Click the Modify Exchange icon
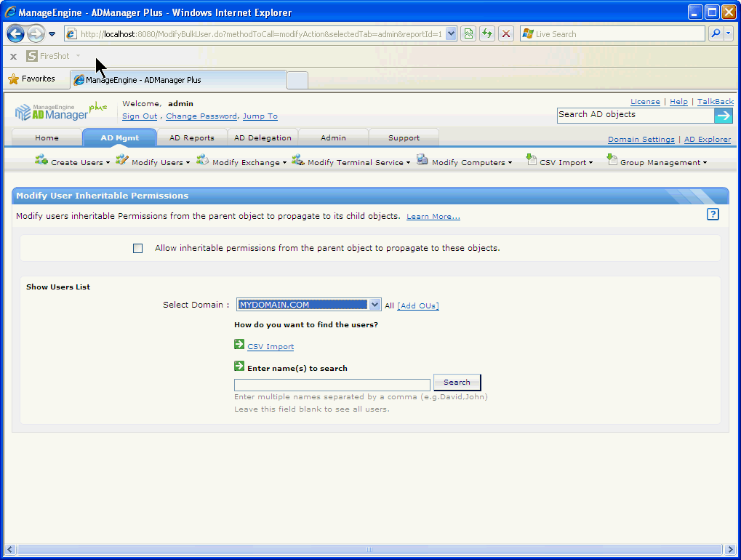This screenshot has height=560, width=741. [203, 160]
